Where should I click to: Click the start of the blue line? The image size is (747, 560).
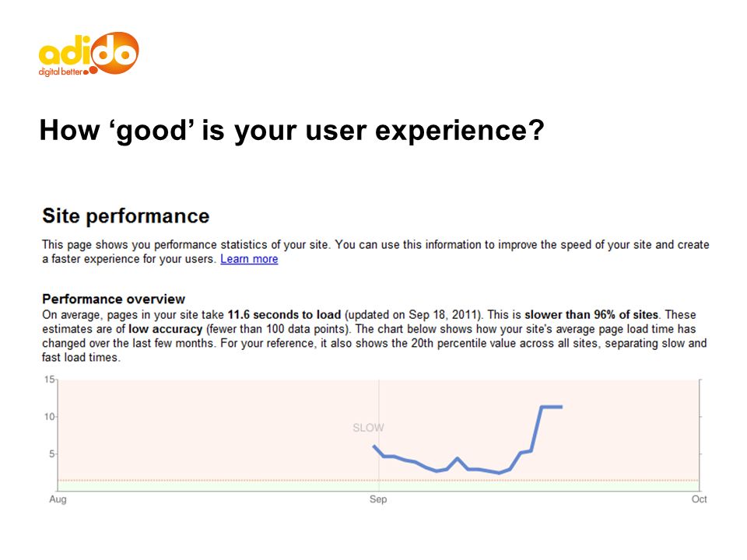[x=374, y=446]
